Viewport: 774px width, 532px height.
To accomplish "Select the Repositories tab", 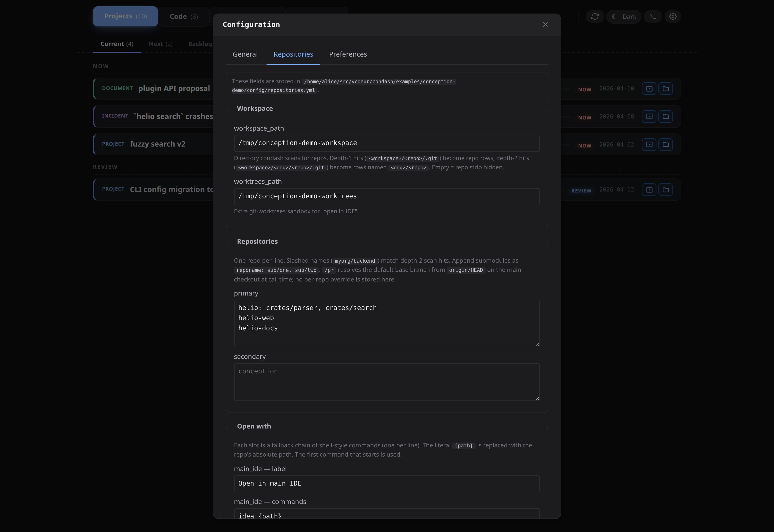I will 293,54.
